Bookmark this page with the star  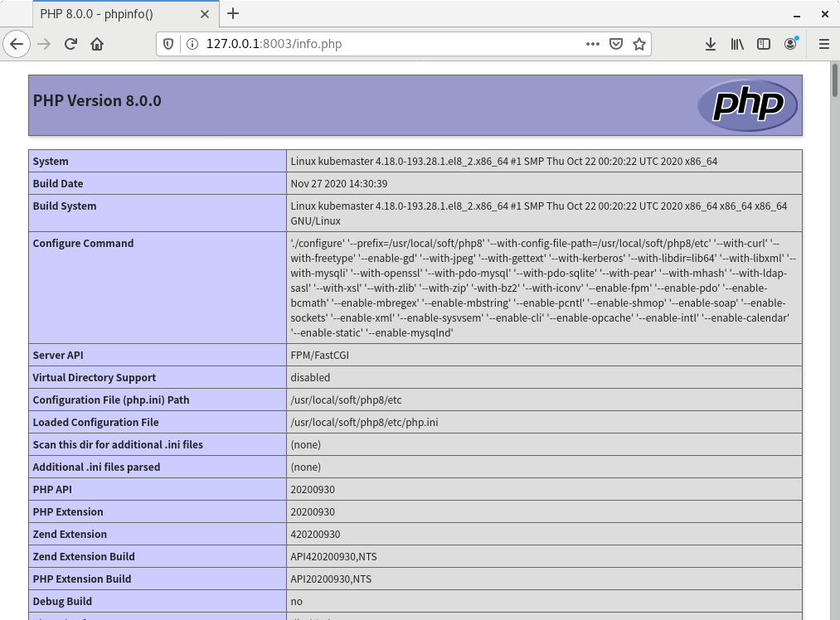coord(639,44)
